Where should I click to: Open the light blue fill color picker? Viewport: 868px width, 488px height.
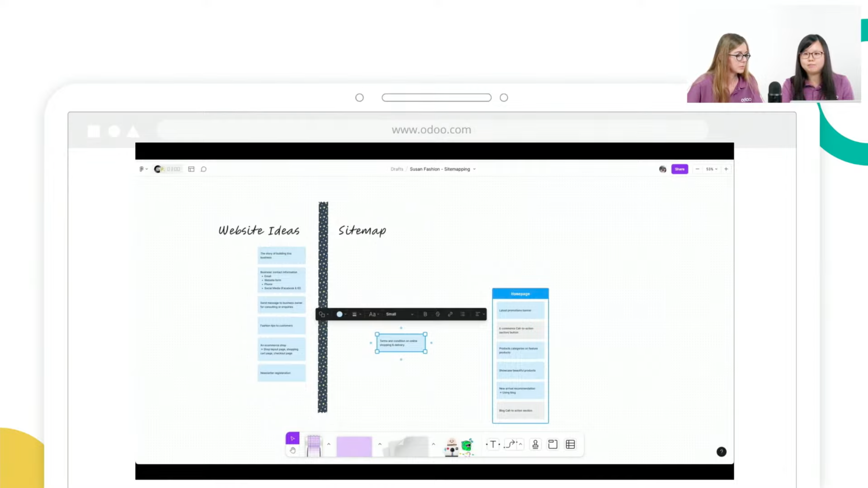[341, 314]
